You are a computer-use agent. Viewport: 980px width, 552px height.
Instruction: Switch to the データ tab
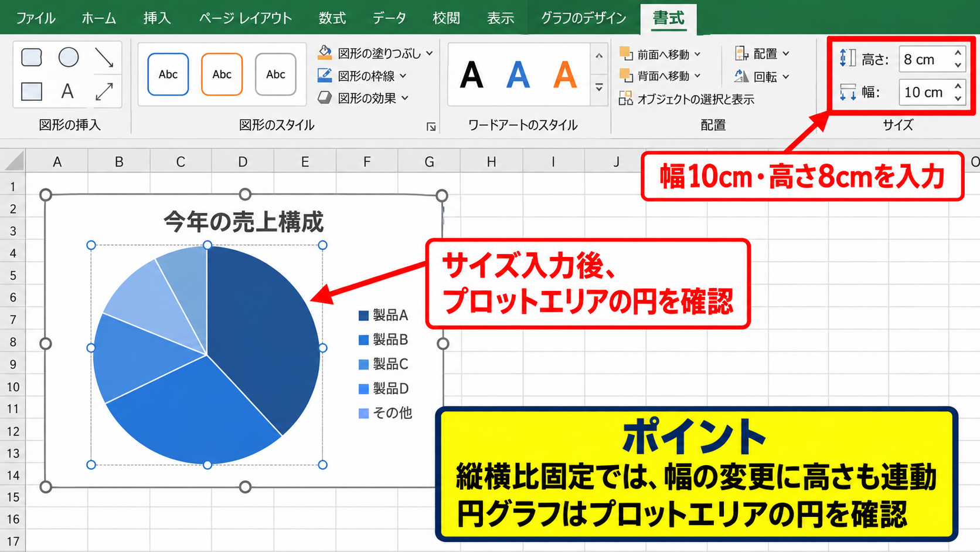[x=389, y=18]
